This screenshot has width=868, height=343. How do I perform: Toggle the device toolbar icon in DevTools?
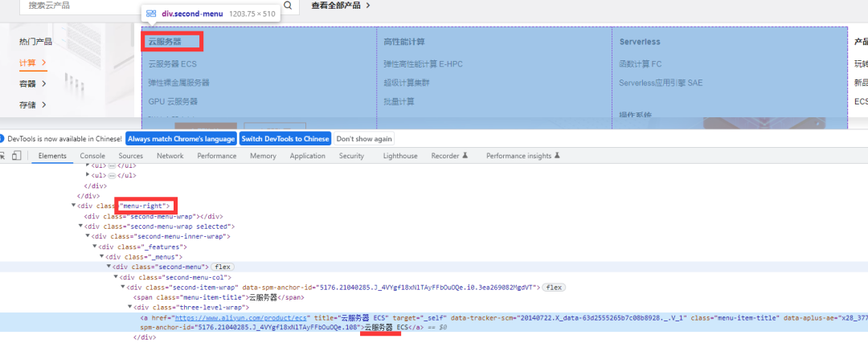coord(17,156)
